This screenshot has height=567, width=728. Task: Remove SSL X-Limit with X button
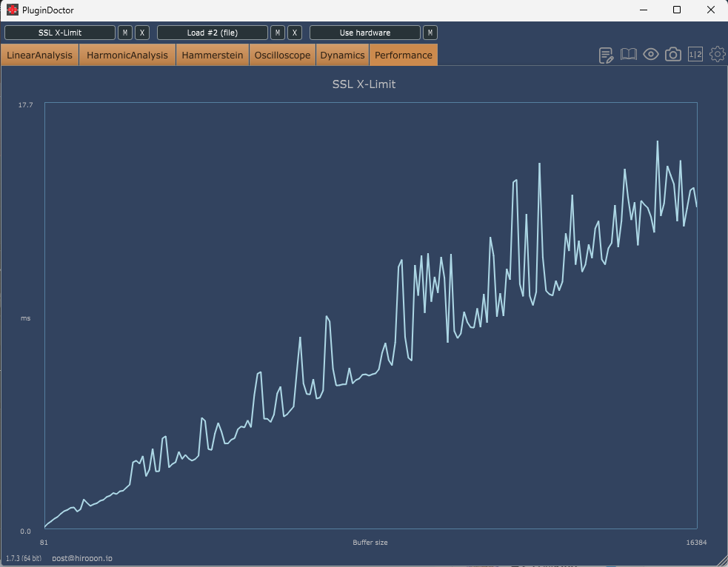(x=142, y=33)
